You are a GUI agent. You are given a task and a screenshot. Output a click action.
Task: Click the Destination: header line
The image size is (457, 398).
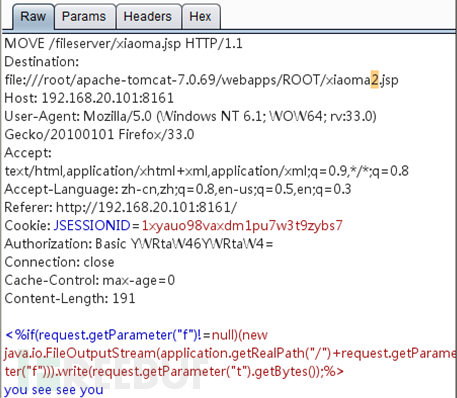click(42, 62)
